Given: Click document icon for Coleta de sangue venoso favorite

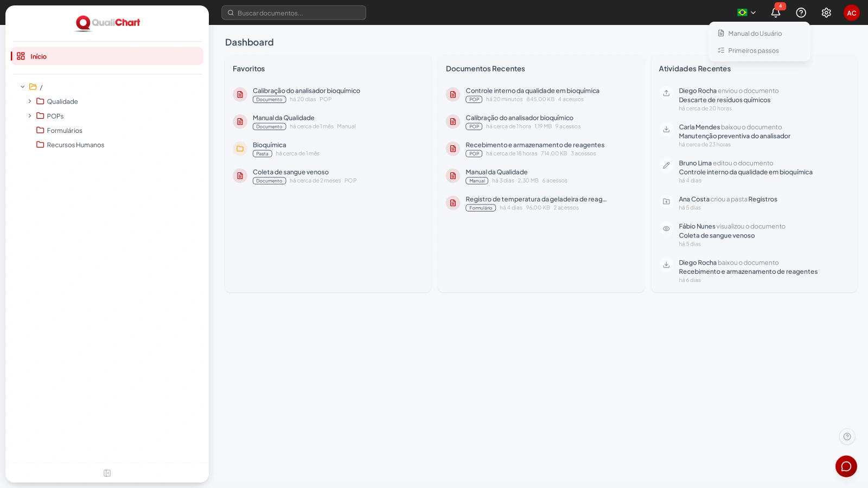Looking at the screenshot, I should (240, 176).
